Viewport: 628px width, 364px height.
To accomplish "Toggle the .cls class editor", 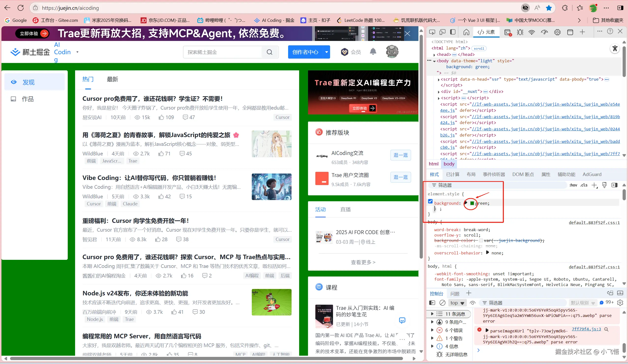I will 584,185.
